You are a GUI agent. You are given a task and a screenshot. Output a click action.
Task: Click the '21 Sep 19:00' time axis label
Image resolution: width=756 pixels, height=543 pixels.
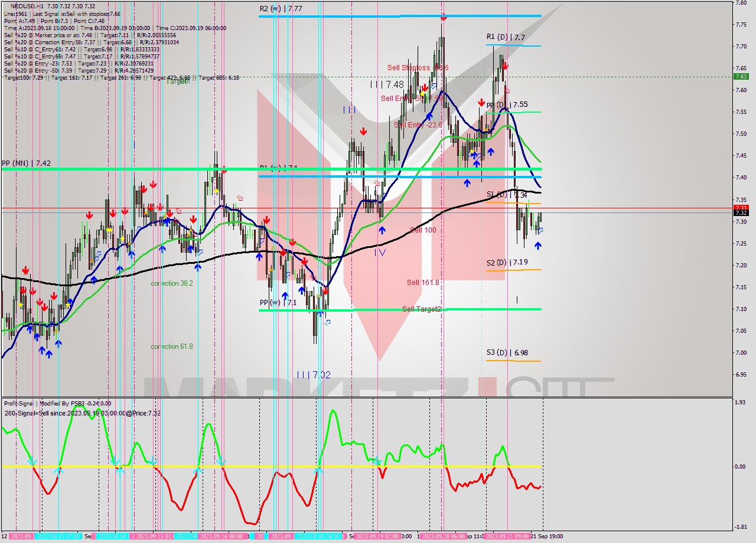[x=546, y=537]
